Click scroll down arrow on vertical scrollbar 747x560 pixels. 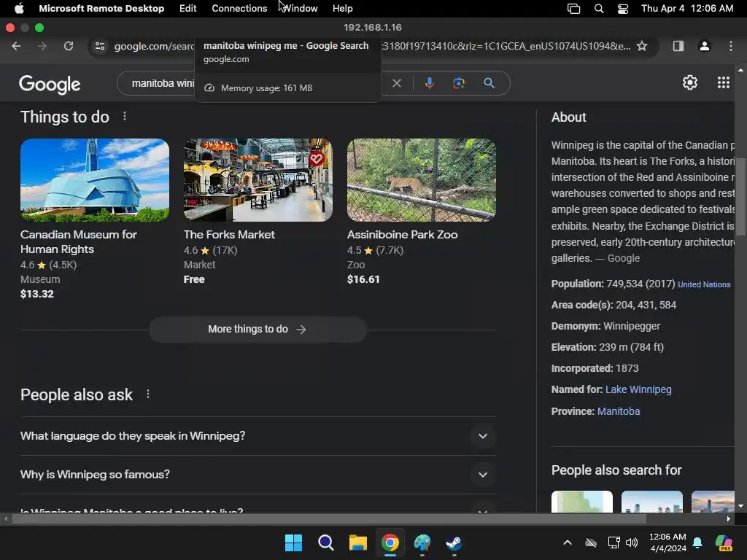(740, 506)
